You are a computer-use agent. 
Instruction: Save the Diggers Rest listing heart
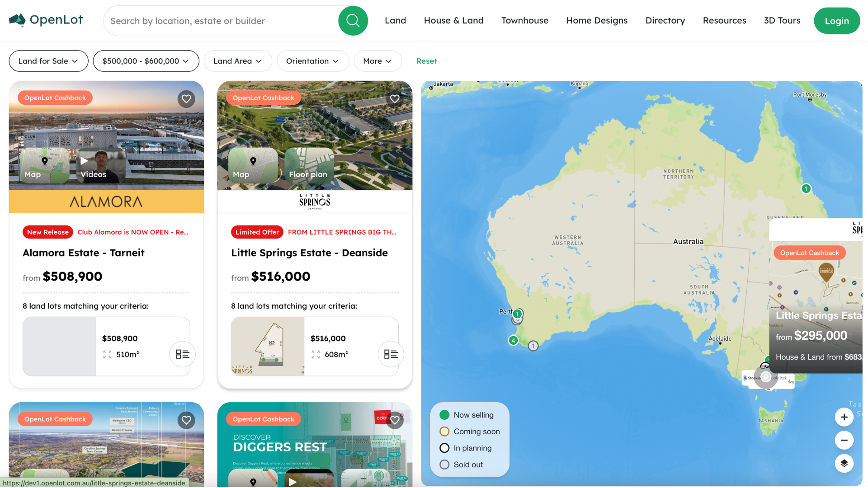pos(395,420)
